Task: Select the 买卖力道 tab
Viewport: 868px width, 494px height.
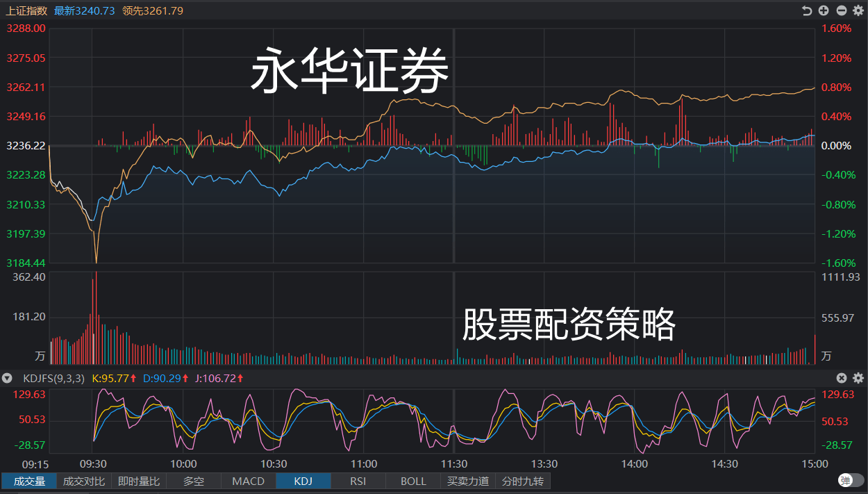Action: tap(468, 481)
